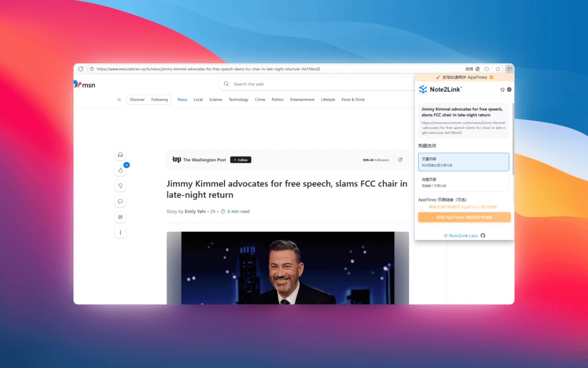Viewport: 588px width, 368px height.
Task: Click the 获取 AppFlowy orange button
Action: point(464,217)
